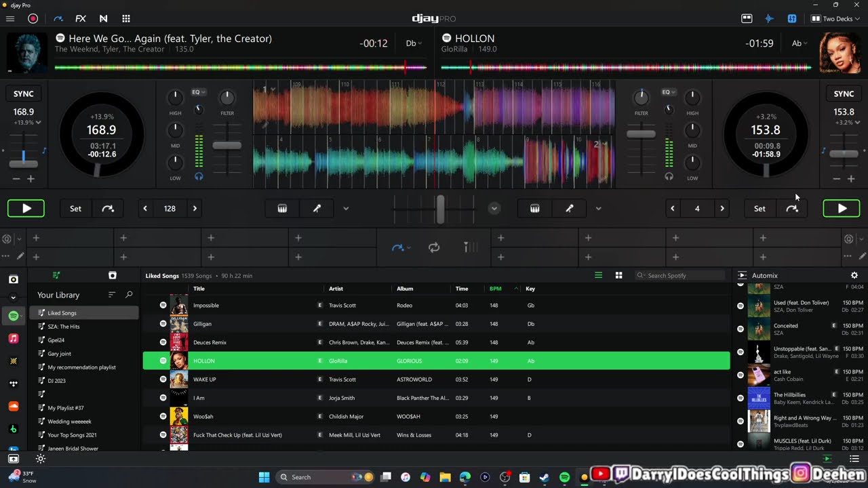Decrease right deck loop length from 4

point(673,209)
